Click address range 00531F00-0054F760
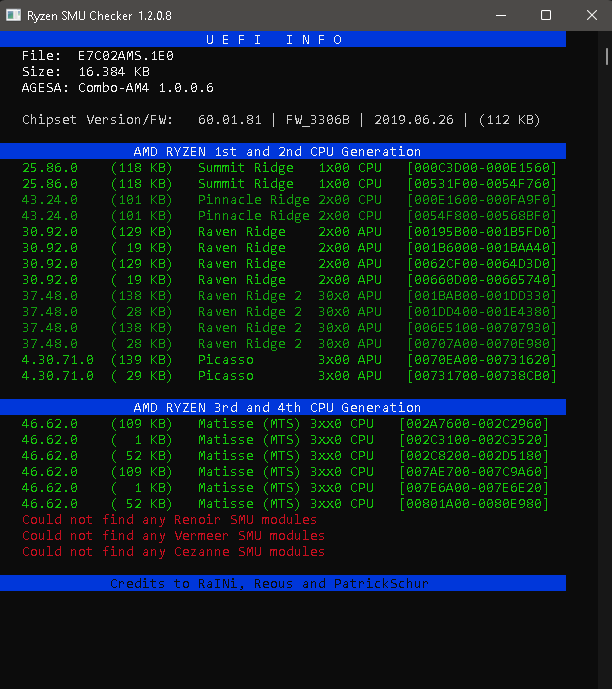The height and width of the screenshot is (689, 612). (482, 184)
